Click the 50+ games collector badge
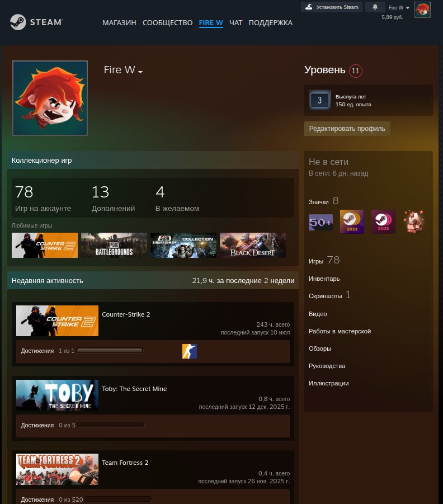Viewport: 443px width, 504px height. click(321, 222)
